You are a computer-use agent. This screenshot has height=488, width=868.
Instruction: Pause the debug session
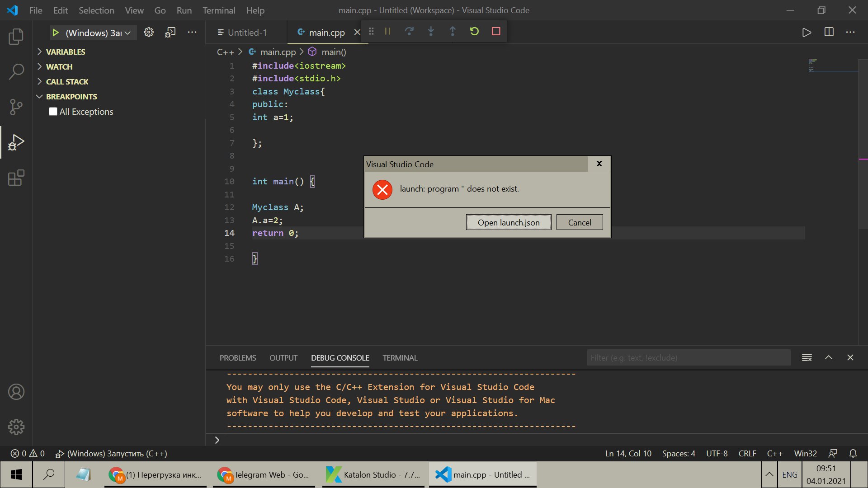pyautogui.click(x=387, y=31)
